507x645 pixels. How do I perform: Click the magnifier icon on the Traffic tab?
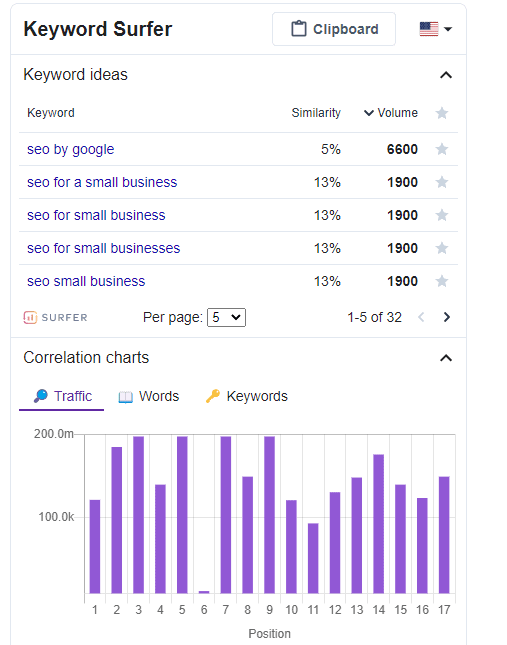(x=41, y=396)
